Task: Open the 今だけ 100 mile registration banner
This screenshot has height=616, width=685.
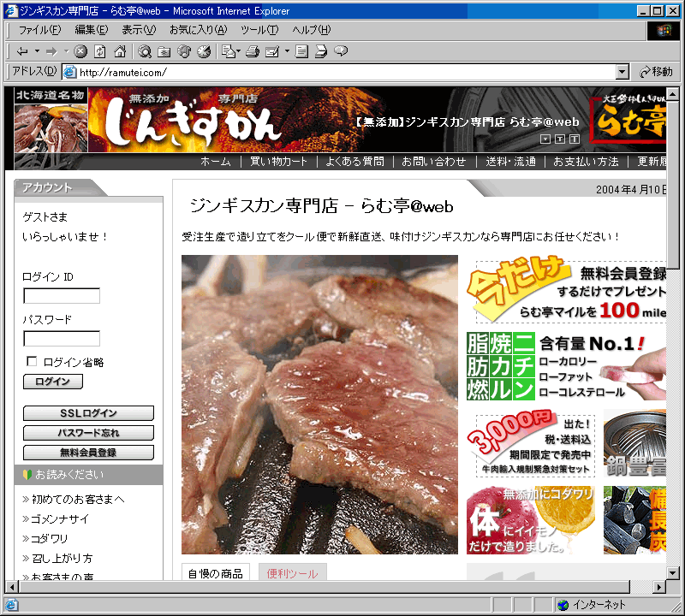Action: click(566, 290)
